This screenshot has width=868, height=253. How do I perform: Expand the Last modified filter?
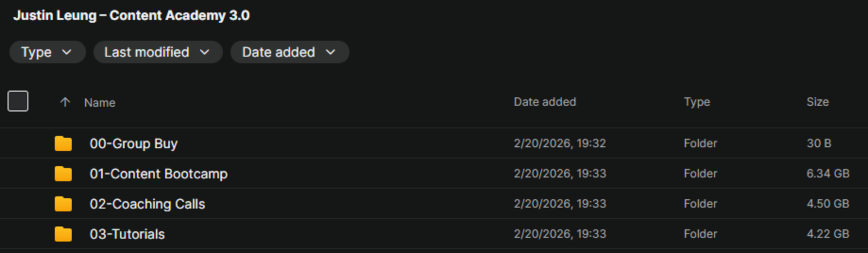(157, 52)
